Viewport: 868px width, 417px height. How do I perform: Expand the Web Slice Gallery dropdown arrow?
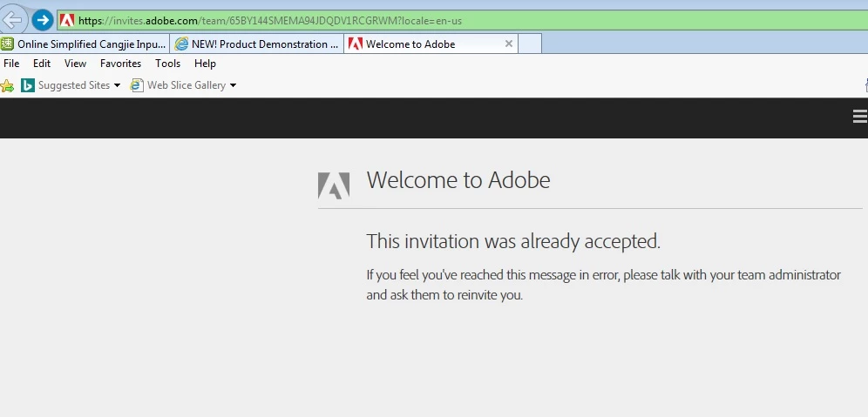click(x=233, y=85)
